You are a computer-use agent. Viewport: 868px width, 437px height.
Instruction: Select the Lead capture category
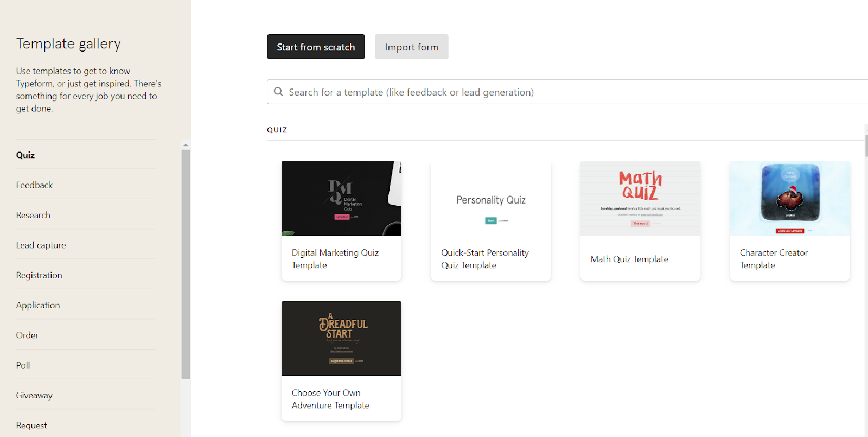(41, 245)
